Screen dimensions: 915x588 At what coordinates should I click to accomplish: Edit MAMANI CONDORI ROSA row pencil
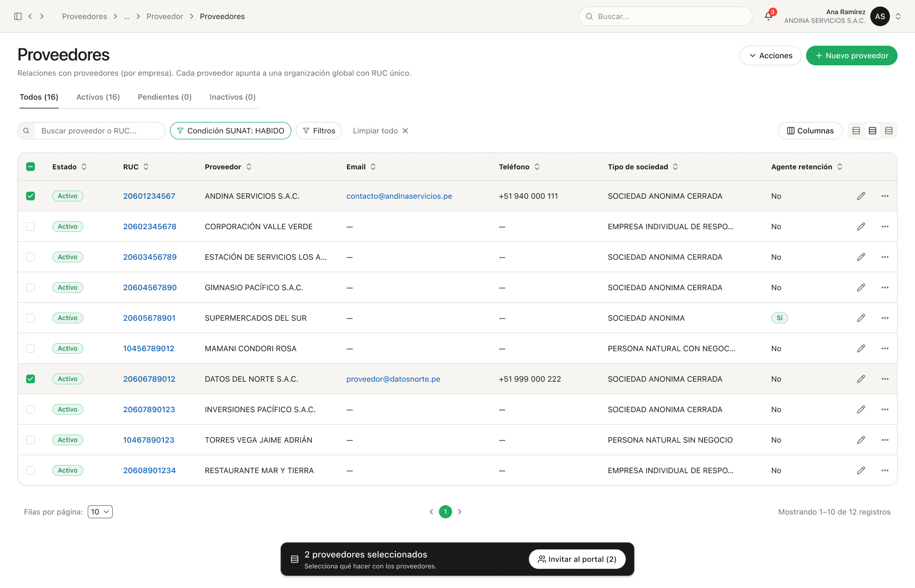point(861,348)
